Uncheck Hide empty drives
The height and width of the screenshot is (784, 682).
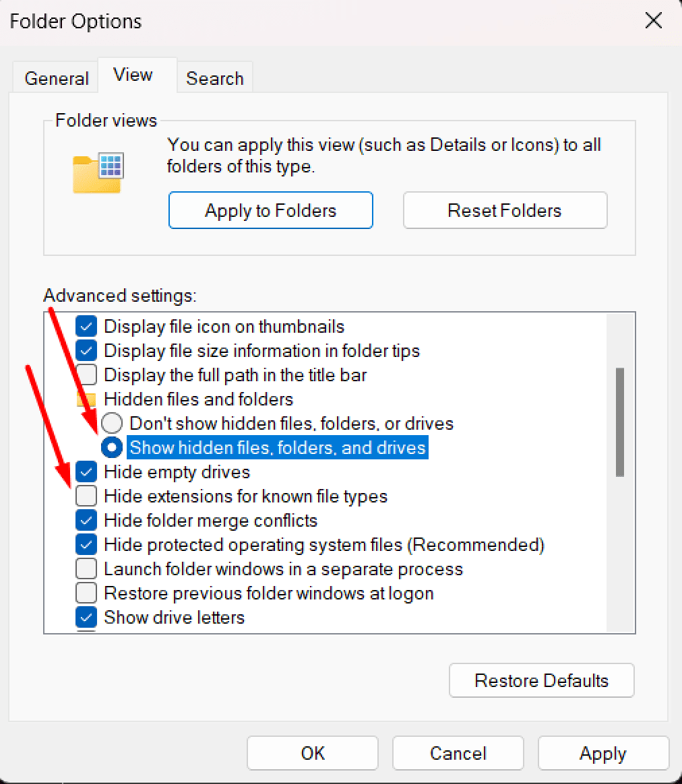[x=86, y=471]
